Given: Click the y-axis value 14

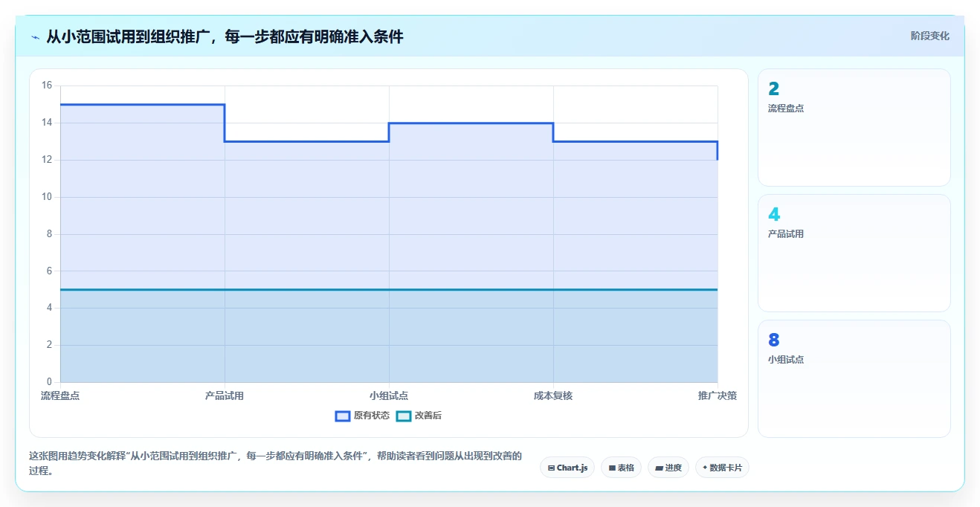Looking at the screenshot, I should 46,123.
